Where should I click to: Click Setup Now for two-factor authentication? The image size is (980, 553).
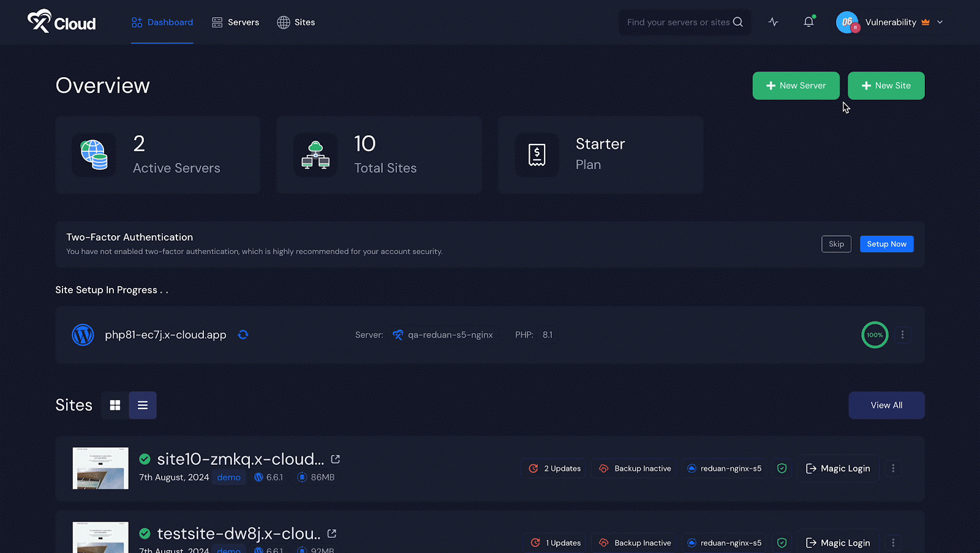tap(886, 244)
